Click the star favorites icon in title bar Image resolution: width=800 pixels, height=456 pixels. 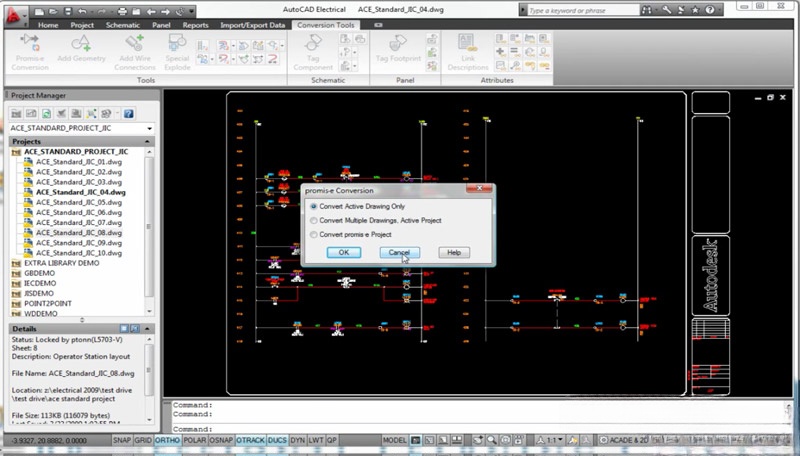click(695, 10)
